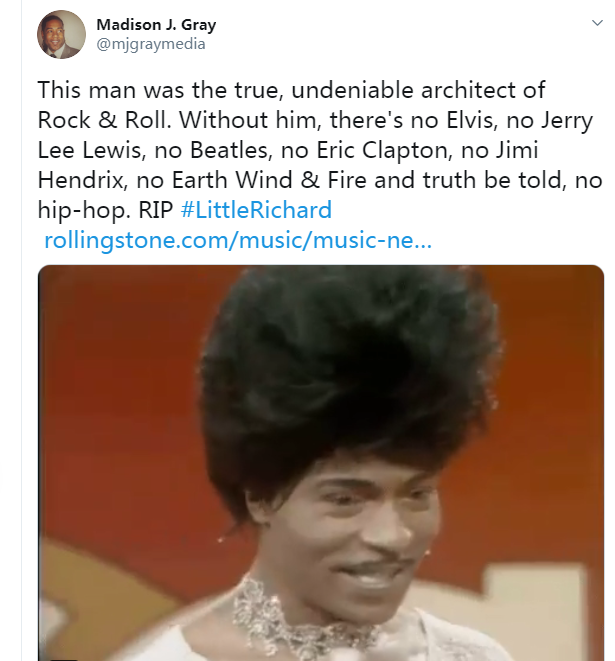The image size is (615, 661).
Task: Click the bold author name in the tweet header
Action: 156,25
